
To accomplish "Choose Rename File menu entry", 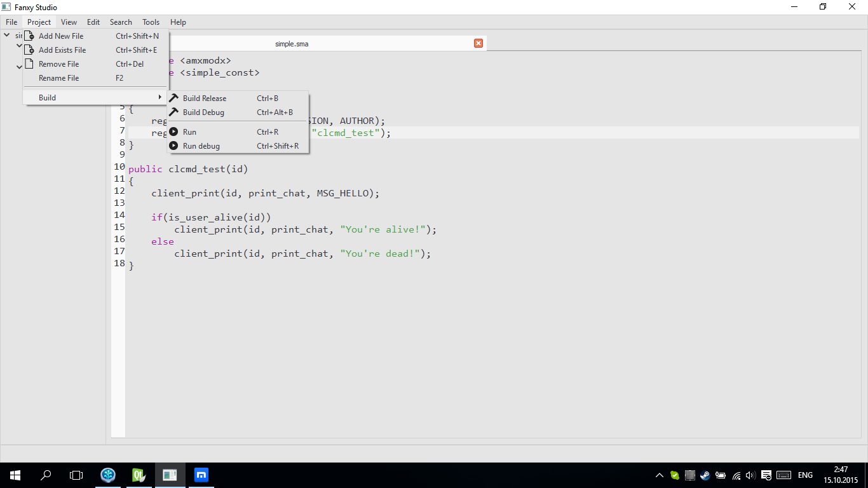I will point(95,78).
